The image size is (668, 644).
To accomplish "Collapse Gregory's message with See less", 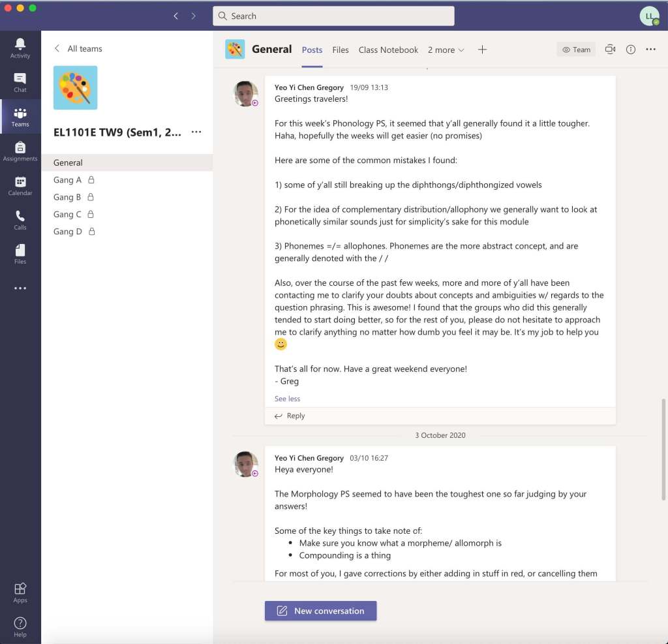I will click(x=287, y=399).
